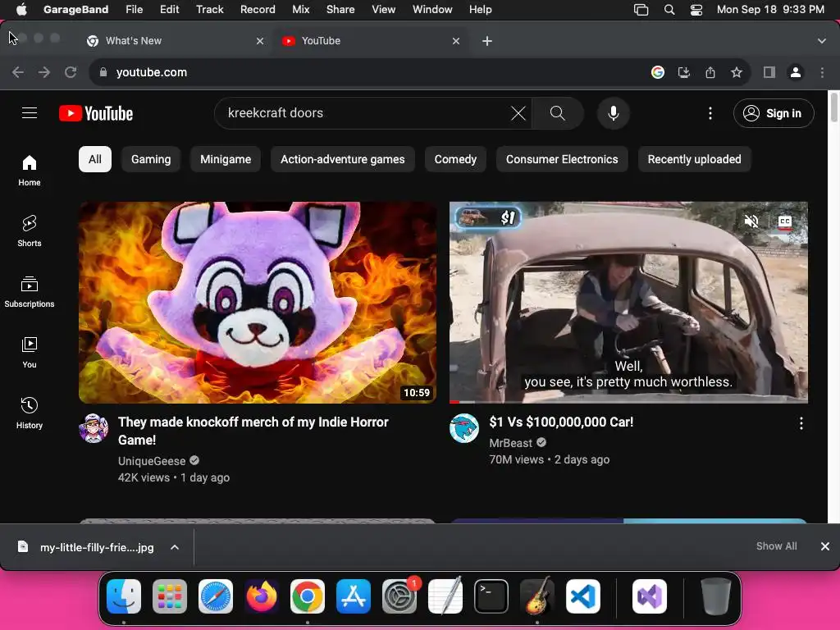Open the tab search chevron
840x630 pixels.
tap(821, 41)
